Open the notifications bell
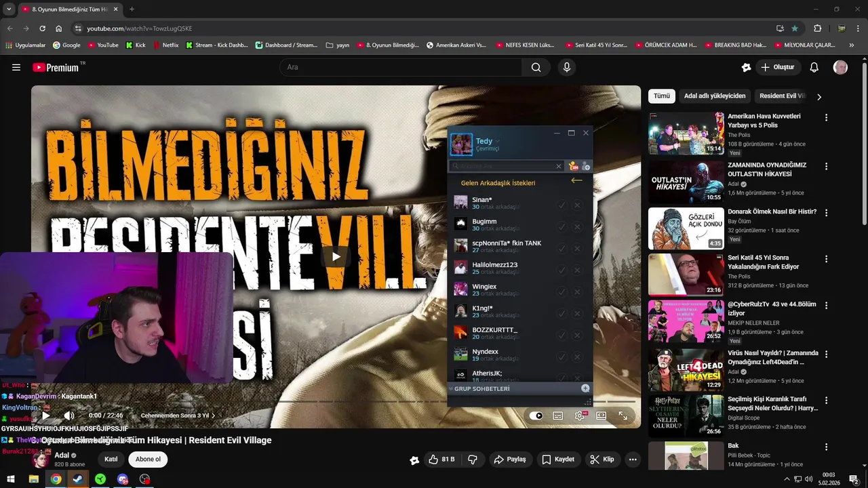 814,67
